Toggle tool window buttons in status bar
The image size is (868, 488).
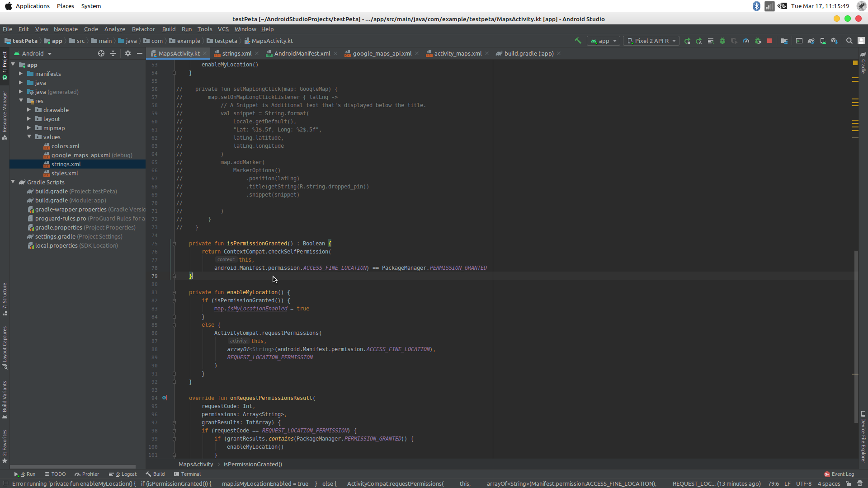pyautogui.click(x=5, y=483)
